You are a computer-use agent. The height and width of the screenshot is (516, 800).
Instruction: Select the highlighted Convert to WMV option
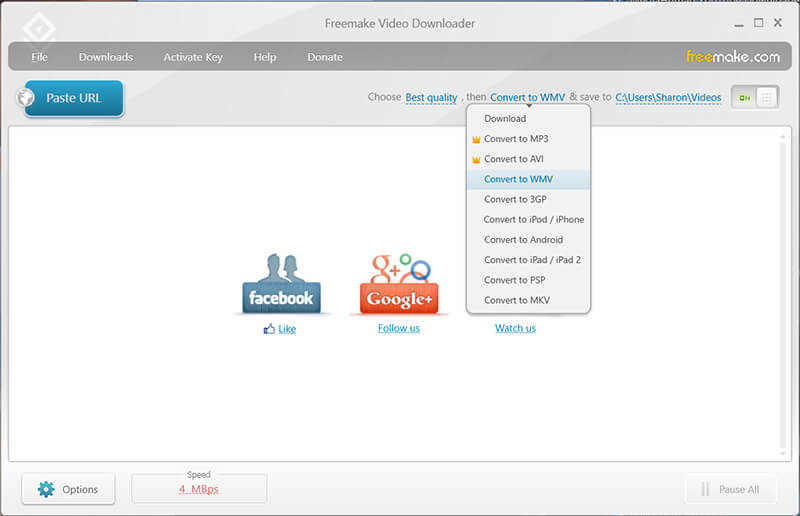528,179
